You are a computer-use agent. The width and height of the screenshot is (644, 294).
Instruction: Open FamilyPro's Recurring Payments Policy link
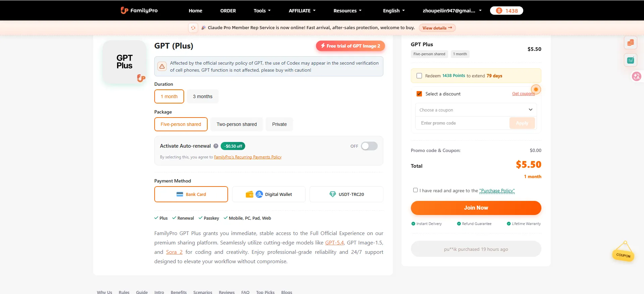click(248, 157)
